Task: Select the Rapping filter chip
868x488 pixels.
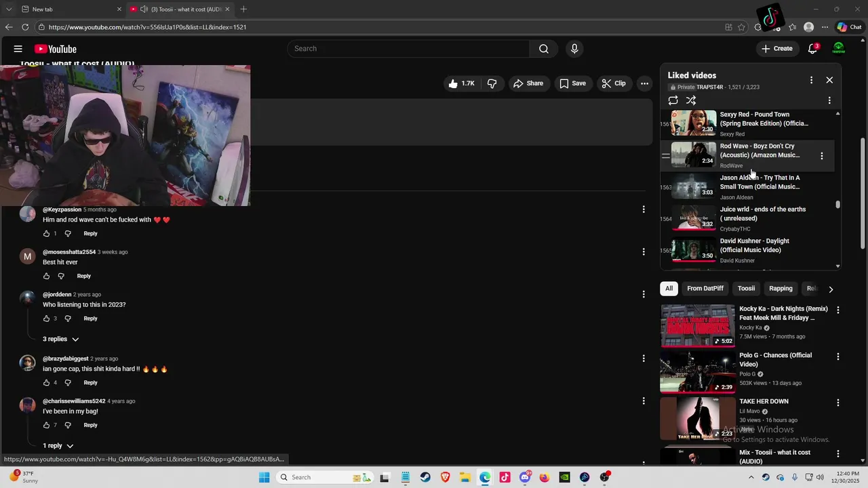Action: tap(781, 289)
